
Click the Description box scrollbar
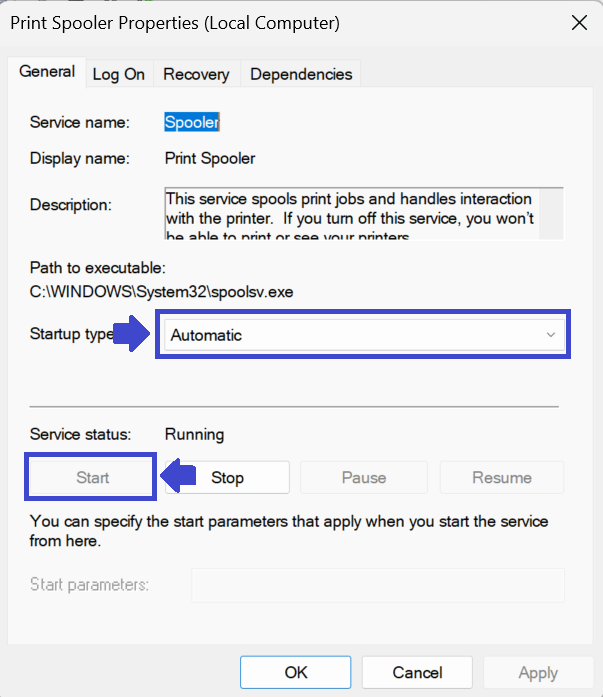(552, 213)
